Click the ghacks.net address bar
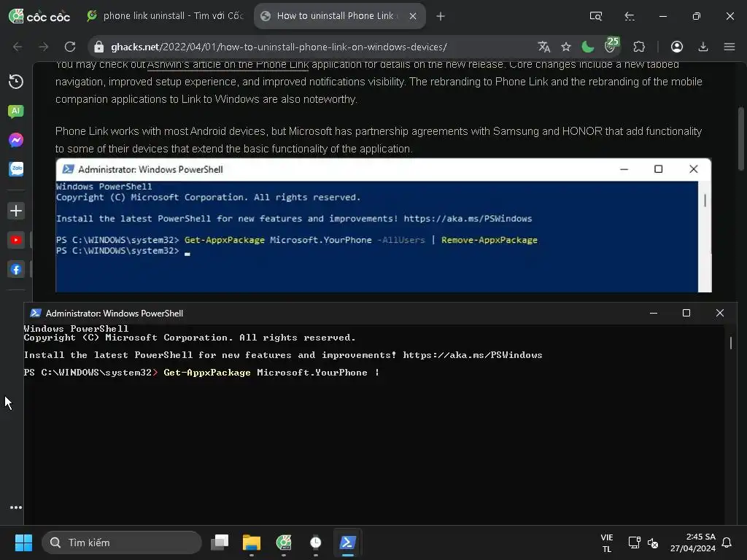 pos(279,47)
